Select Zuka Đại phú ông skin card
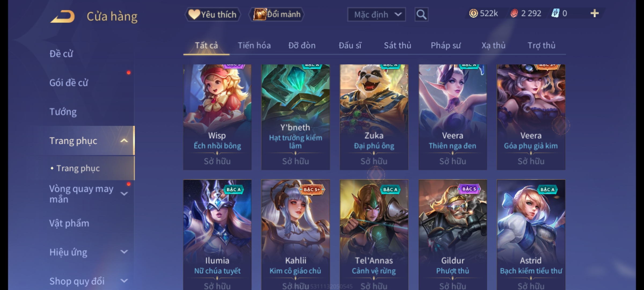The width and height of the screenshot is (644, 290). point(374,117)
